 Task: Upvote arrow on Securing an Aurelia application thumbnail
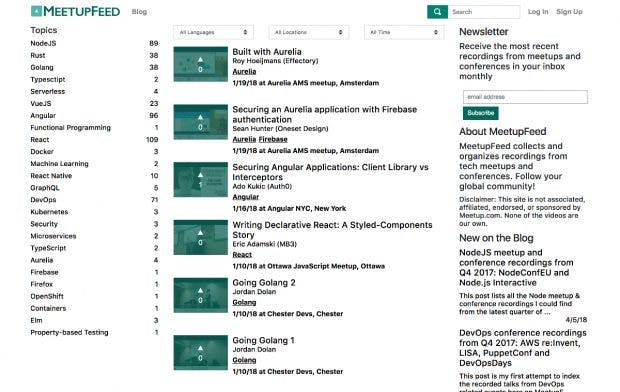point(200,117)
